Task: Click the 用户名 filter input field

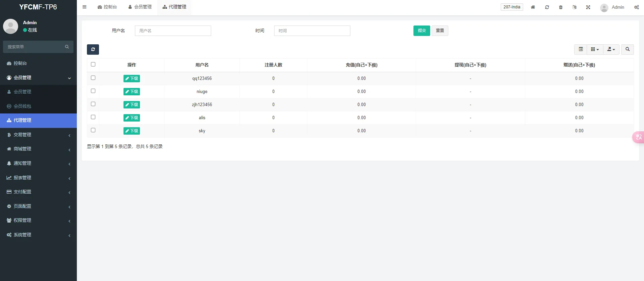Action: 173,31
